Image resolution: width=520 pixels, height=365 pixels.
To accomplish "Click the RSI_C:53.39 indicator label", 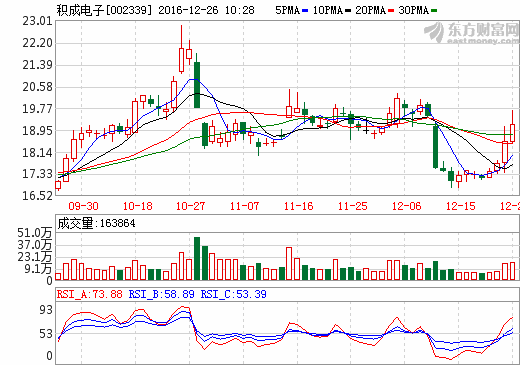I will [x=233, y=294].
